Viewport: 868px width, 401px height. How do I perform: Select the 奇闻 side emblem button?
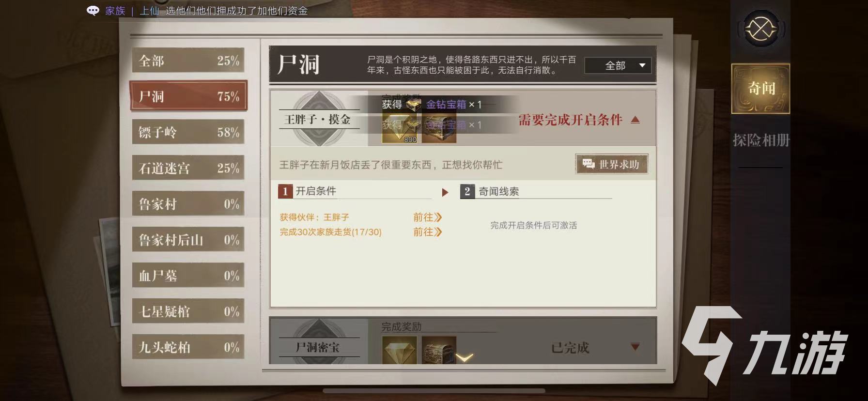(760, 89)
